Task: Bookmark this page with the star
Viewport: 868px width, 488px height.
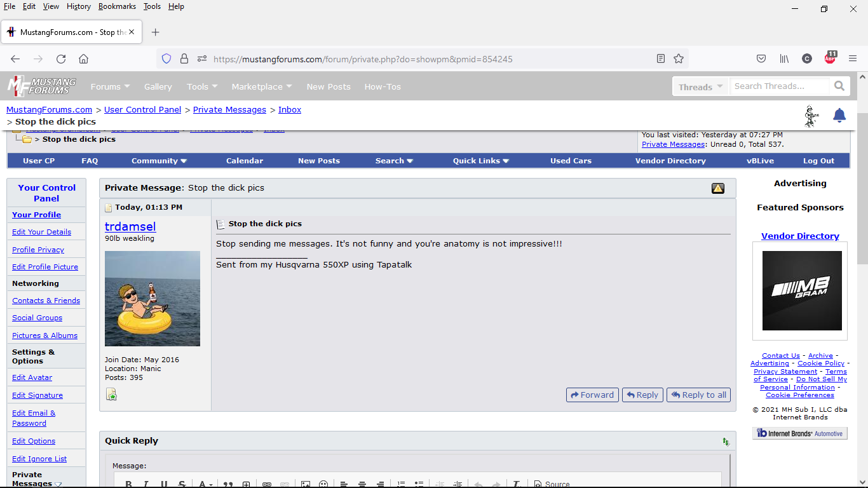Action: coord(679,58)
